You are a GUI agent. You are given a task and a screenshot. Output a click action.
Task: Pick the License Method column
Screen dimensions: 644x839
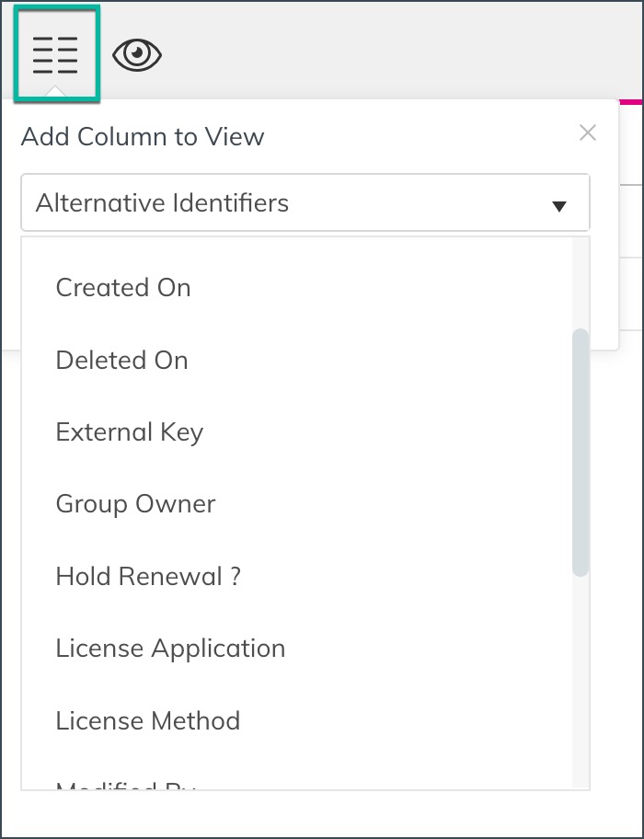147,720
